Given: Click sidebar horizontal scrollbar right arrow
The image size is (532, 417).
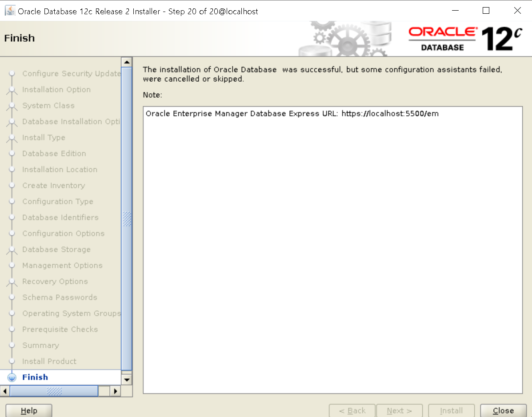Looking at the screenshot, I should point(116,391).
